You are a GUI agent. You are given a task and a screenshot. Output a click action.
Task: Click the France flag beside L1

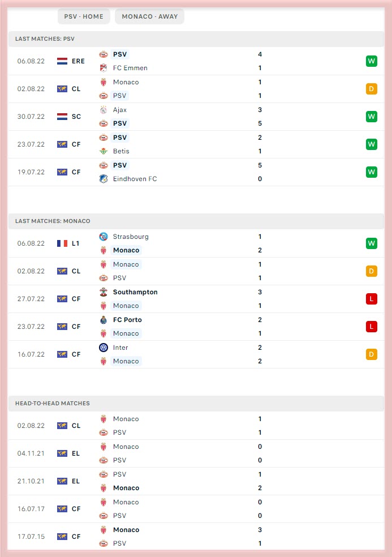tap(62, 243)
